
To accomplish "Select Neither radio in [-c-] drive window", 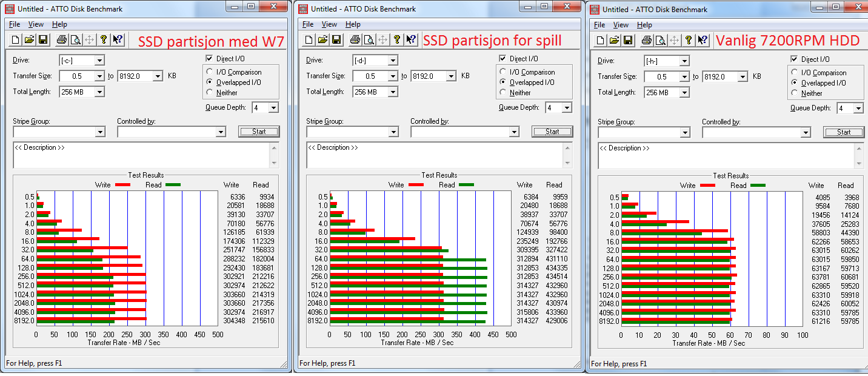I will pos(210,92).
